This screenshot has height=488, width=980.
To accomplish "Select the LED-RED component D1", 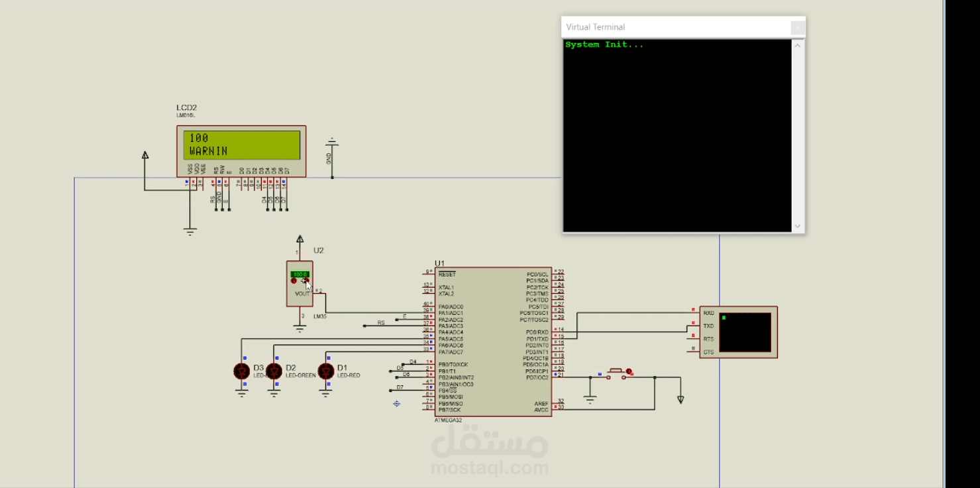I will (325, 371).
